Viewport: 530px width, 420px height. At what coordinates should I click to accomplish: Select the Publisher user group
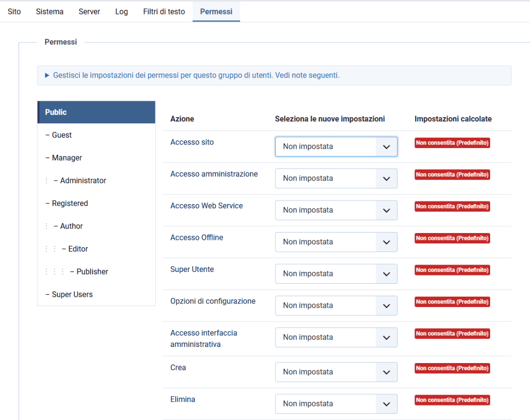92,272
